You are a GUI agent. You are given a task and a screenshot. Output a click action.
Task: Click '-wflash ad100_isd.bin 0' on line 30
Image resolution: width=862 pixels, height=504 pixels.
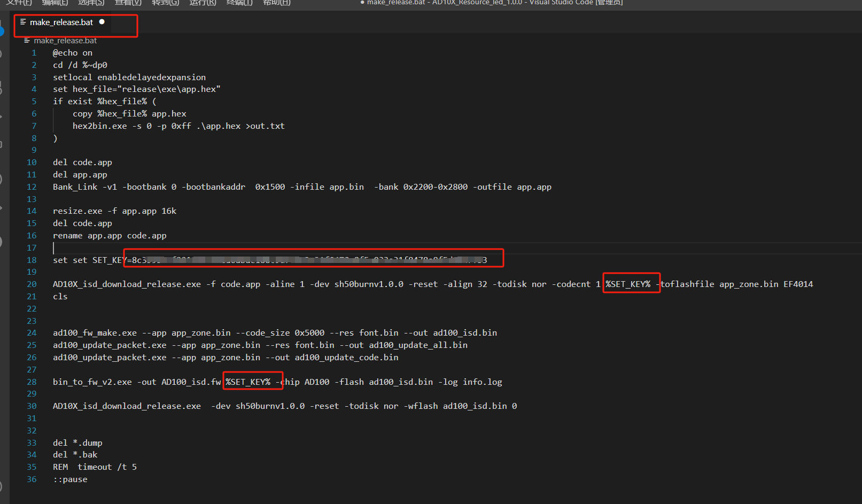pyautogui.click(x=460, y=406)
